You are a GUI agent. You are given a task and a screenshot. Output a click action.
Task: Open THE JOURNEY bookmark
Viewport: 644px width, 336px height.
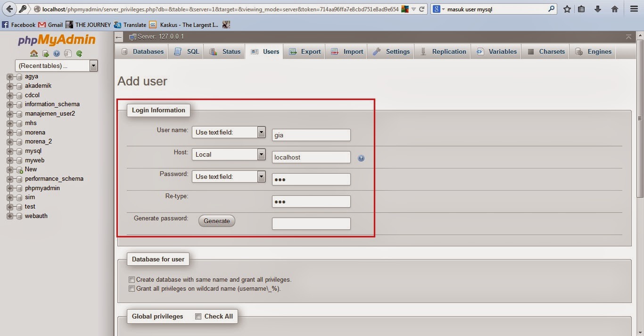(x=88, y=25)
